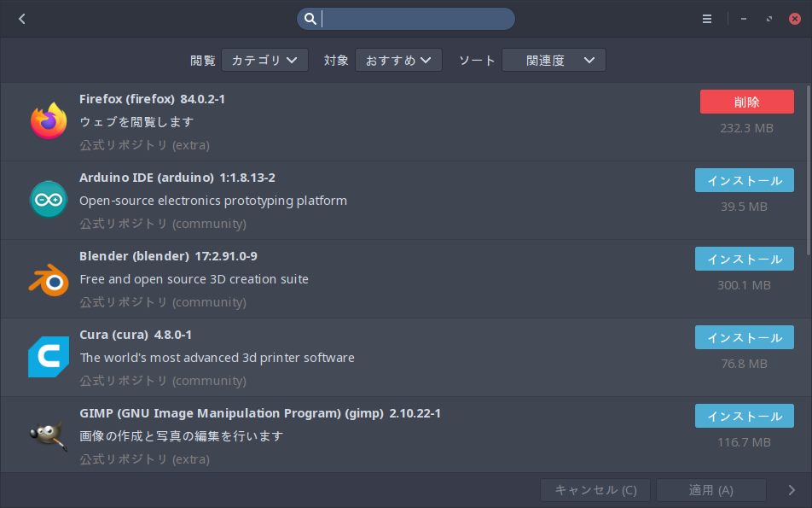Viewport: 812px width, 508px height.
Task: Click 'Open-source electronics prototyping platform' text
Action: pos(213,201)
